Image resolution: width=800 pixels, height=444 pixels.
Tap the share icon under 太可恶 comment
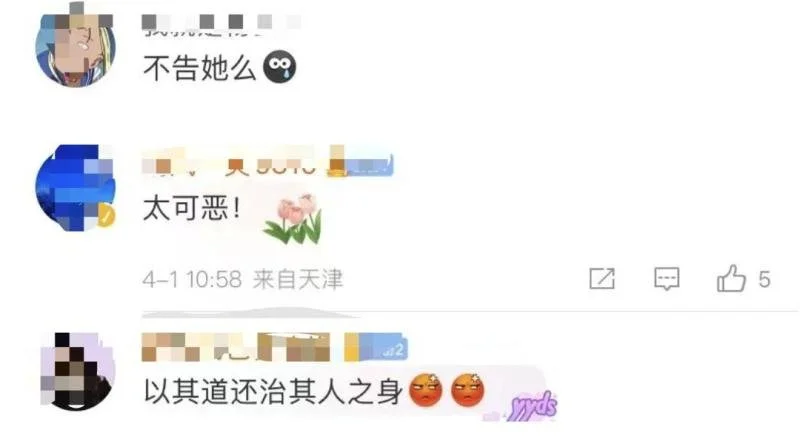pos(602,279)
